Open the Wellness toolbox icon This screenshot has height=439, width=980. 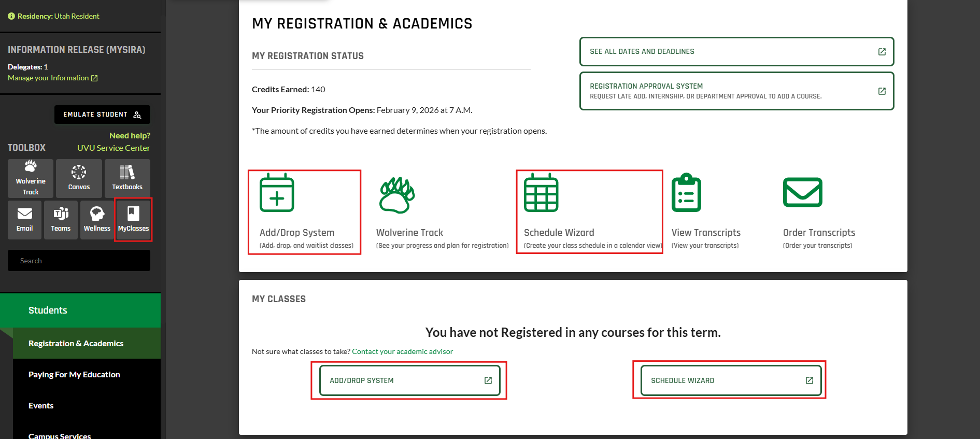tap(97, 220)
